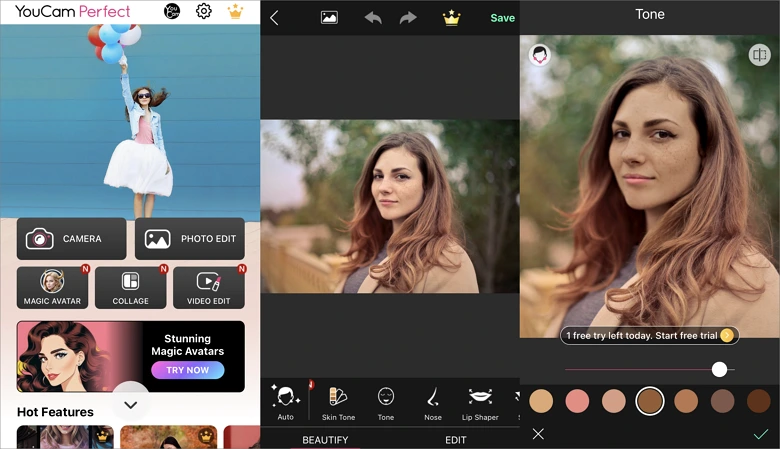
Task: Open the photo picker image icon
Action: pos(329,18)
